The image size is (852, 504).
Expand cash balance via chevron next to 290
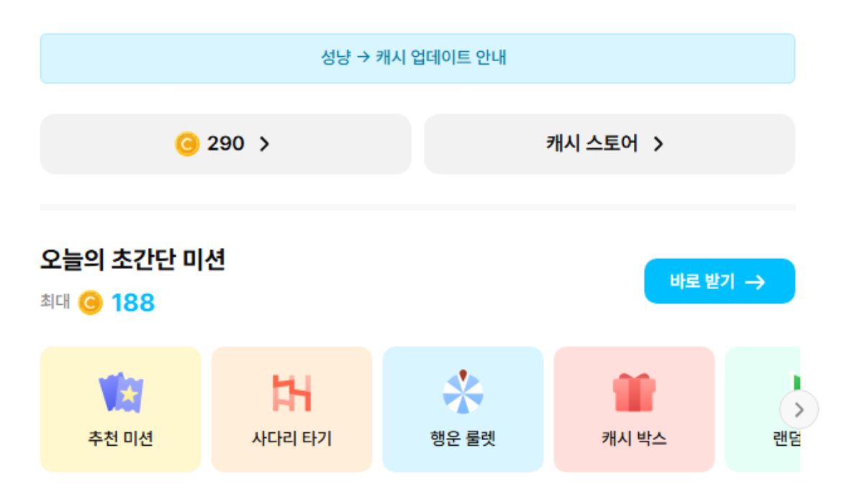tap(264, 145)
